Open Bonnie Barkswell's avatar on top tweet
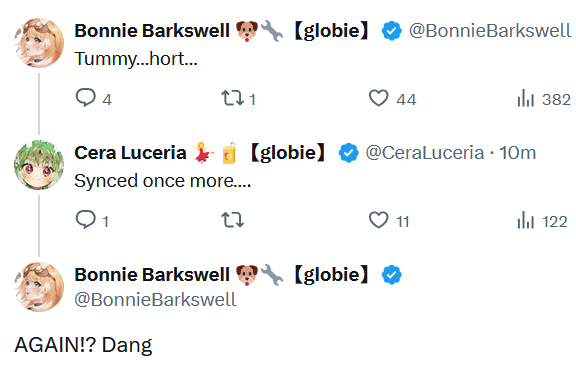The width and height of the screenshot is (576, 372). 39,43
